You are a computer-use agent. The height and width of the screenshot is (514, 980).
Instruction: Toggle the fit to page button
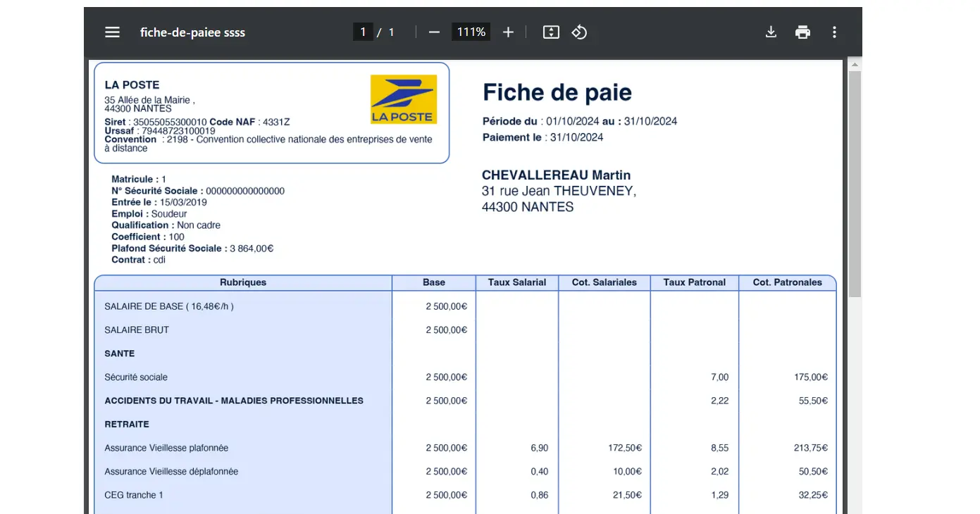(x=551, y=32)
